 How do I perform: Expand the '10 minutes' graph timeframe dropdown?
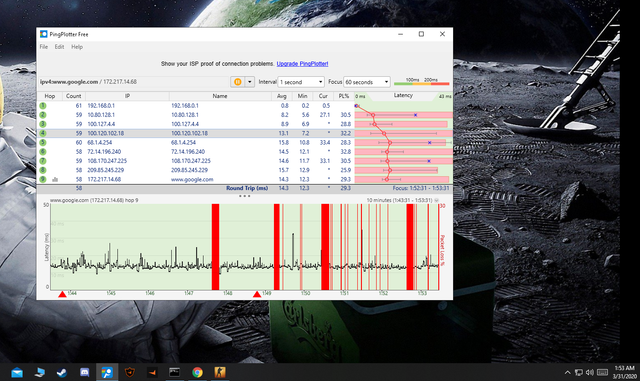(437, 200)
